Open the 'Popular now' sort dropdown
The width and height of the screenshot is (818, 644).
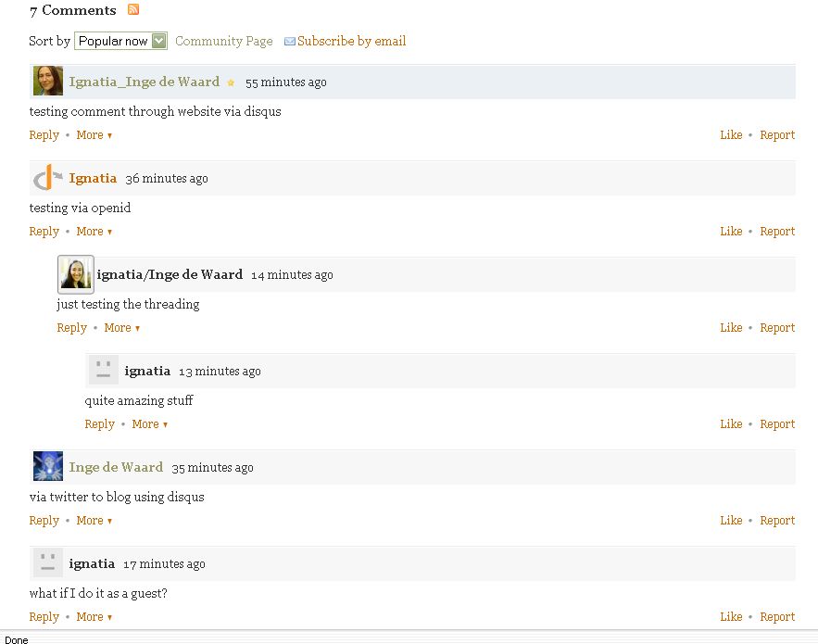pos(121,41)
